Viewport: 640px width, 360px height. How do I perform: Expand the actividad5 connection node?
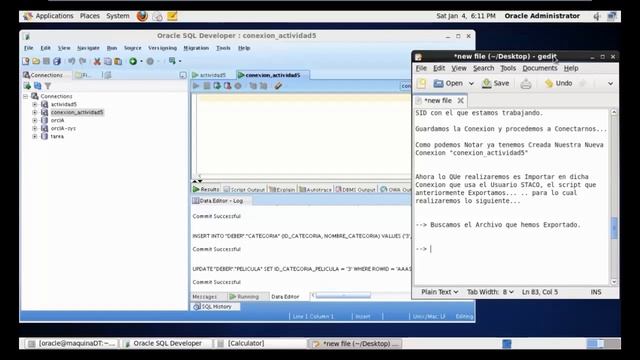click(x=35, y=104)
